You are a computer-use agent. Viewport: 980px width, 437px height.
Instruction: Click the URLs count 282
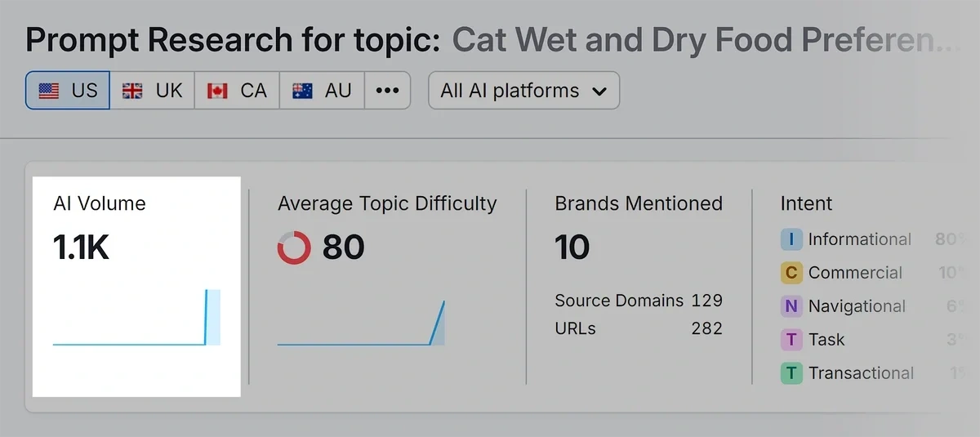click(706, 328)
